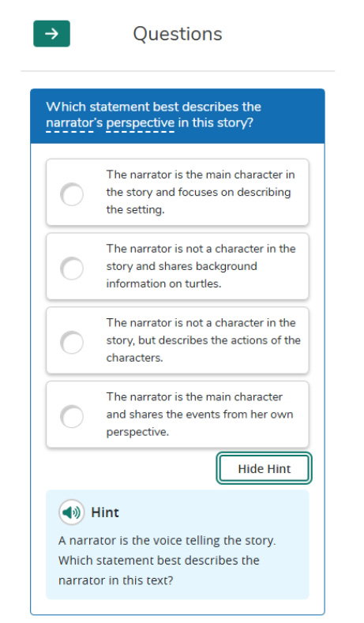
Task: Play the hint audio with speaker icon
Action: tap(72, 512)
